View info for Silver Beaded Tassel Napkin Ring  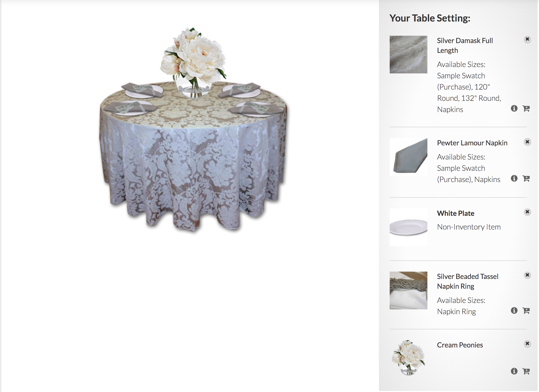pyautogui.click(x=514, y=311)
